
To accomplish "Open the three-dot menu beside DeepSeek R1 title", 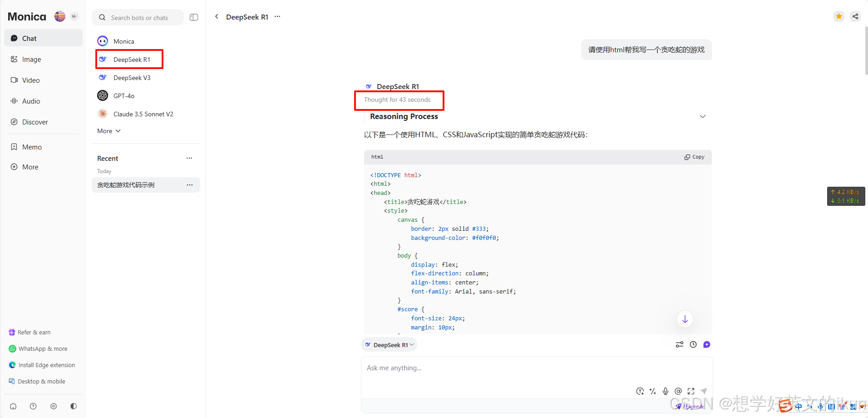I will [277, 16].
